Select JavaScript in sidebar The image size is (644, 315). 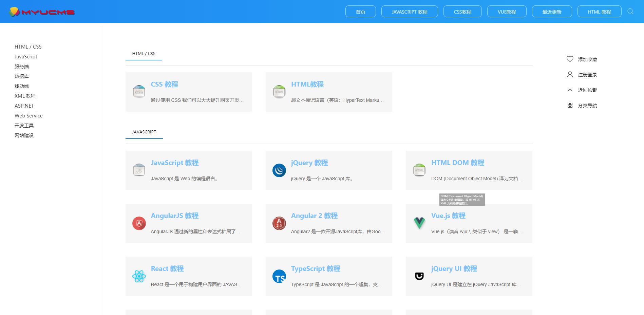point(26,57)
